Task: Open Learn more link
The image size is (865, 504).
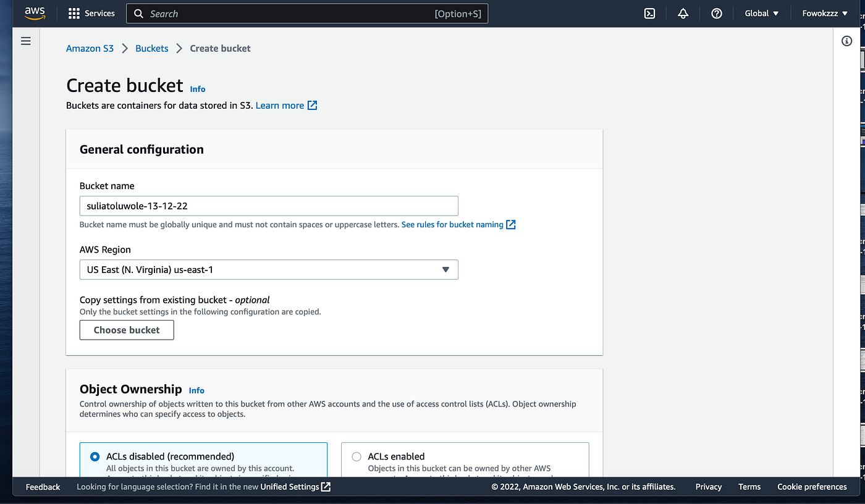Action: 280,106
